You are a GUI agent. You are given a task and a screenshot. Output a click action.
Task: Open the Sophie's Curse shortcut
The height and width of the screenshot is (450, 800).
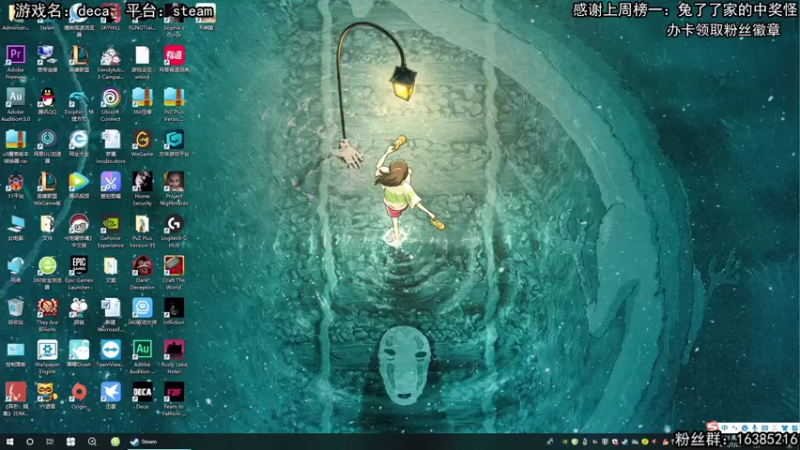pos(174,19)
